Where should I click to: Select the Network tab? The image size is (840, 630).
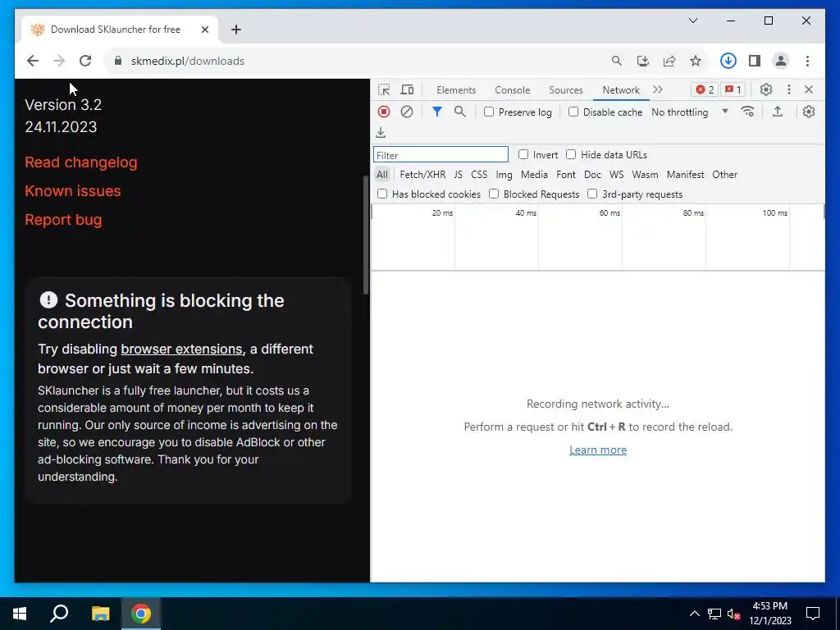pyautogui.click(x=621, y=90)
